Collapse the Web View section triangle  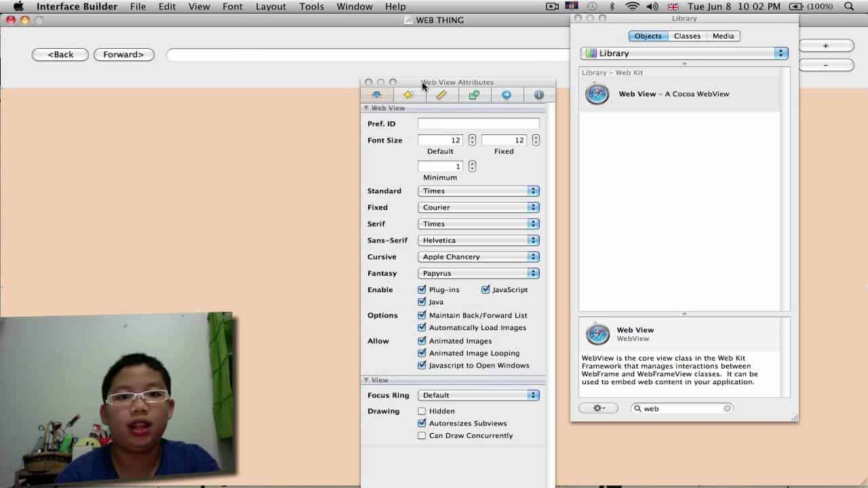tap(366, 108)
